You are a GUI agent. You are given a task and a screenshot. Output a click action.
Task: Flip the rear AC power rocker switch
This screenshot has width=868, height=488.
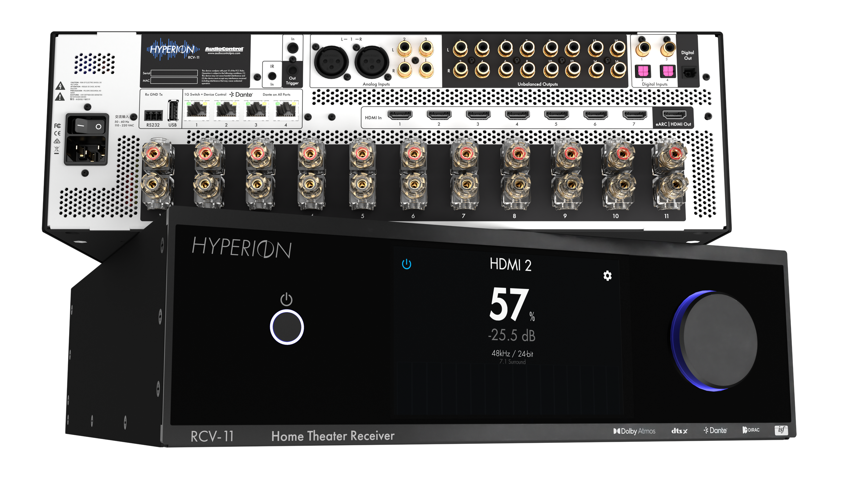(x=89, y=126)
